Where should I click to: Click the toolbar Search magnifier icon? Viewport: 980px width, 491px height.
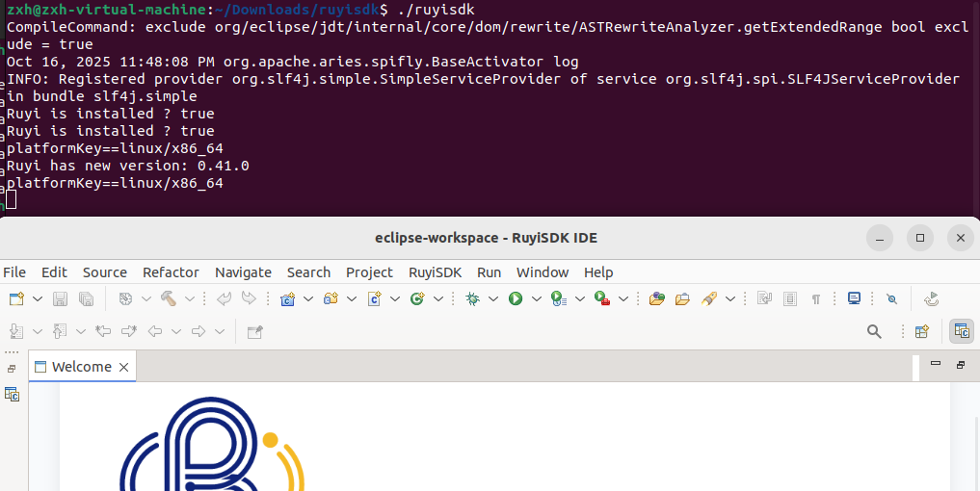(874, 331)
